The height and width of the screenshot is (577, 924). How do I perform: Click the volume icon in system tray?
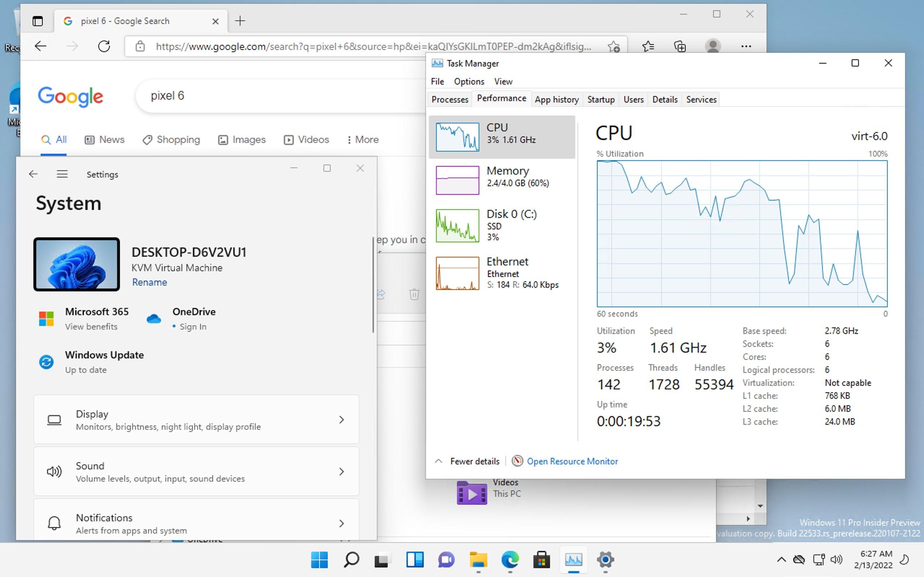[x=836, y=559]
